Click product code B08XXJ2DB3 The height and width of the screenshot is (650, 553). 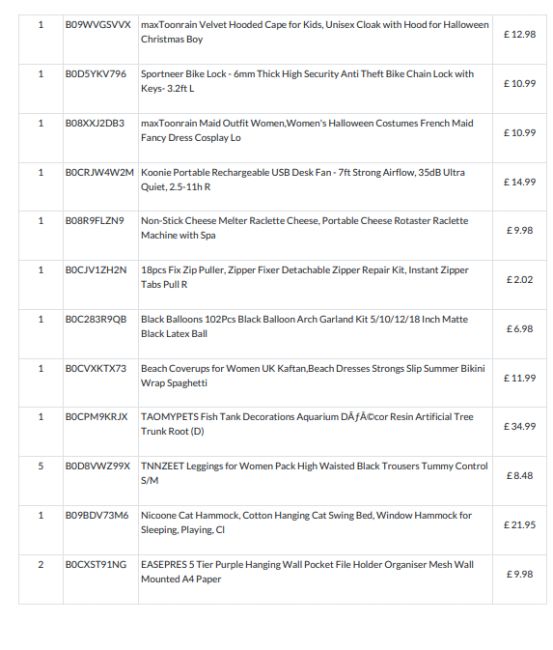(x=95, y=124)
